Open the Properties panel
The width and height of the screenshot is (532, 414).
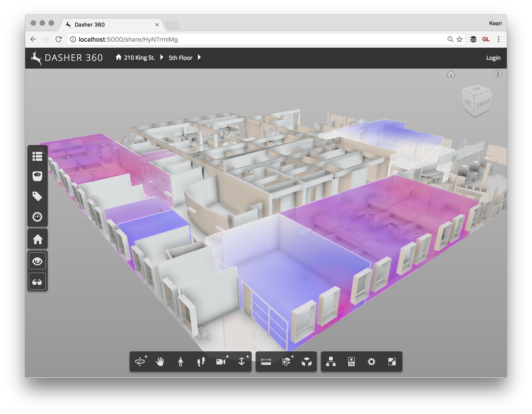coord(351,362)
